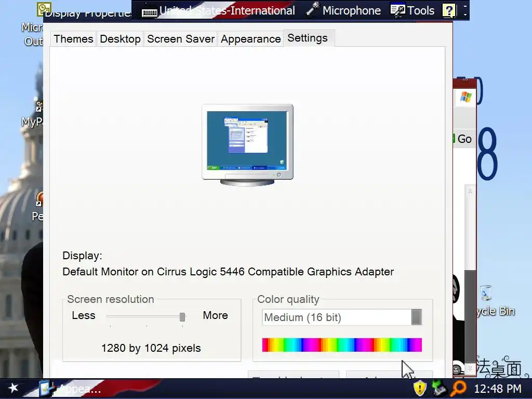The image size is (532, 399).
Task: Click the Default Monitor adapter description text
Action: coord(228,272)
